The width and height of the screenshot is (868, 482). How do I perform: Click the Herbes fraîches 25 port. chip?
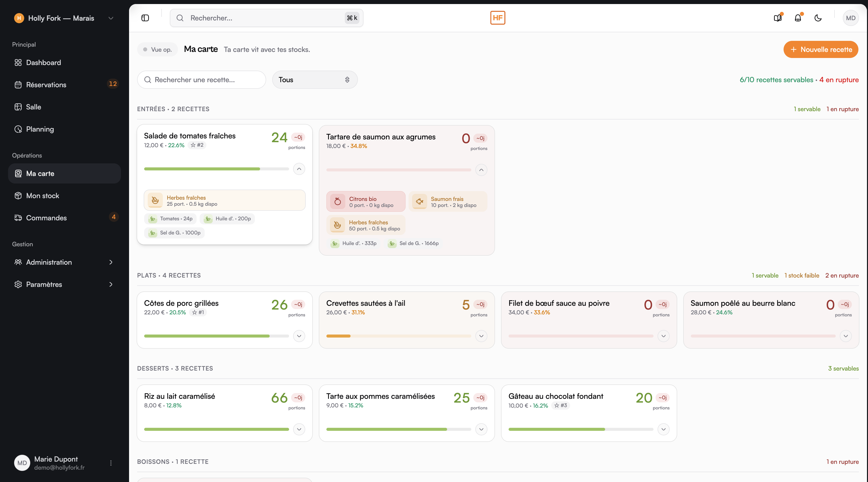pyautogui.click(x=224, y=200)
